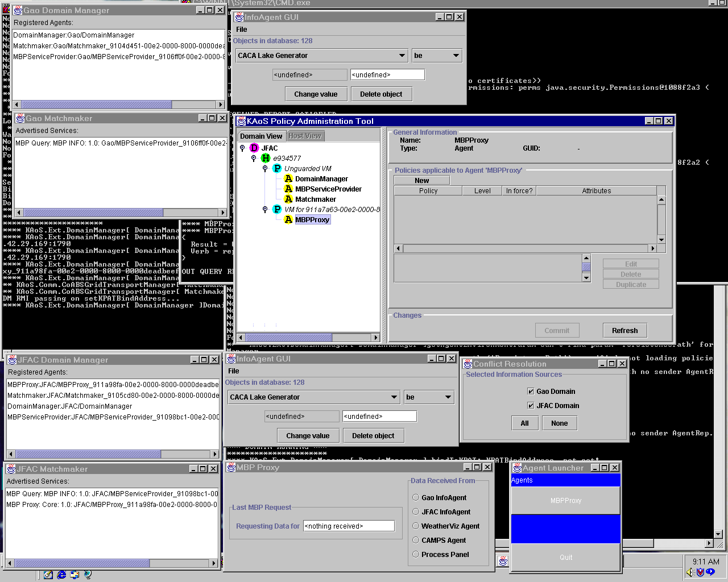Open CACA Lake Generator dropdown in upper InfoAgent GUI

point(322,56)
